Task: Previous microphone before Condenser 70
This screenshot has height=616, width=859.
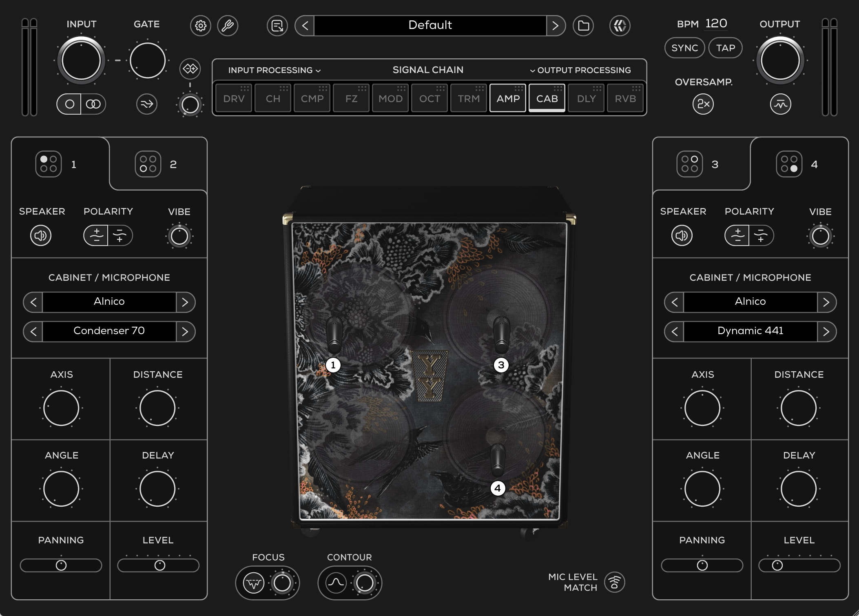Action: 33,331
